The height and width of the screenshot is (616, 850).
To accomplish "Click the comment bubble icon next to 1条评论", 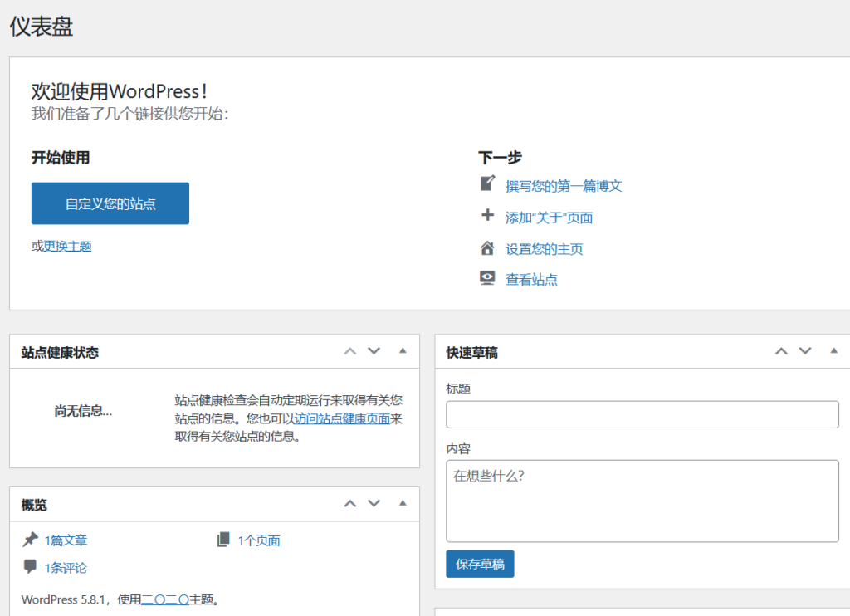I will (x=30, y=567).
